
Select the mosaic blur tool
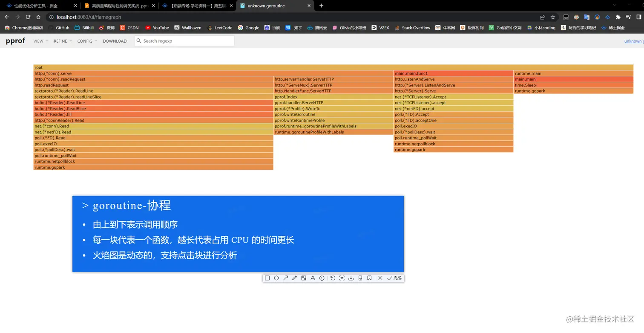[x=304, y=278]
